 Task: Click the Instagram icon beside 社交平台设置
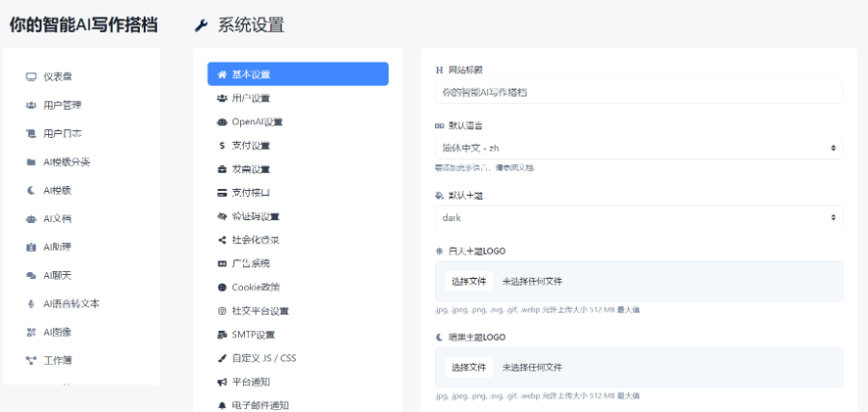coord(222,312)
